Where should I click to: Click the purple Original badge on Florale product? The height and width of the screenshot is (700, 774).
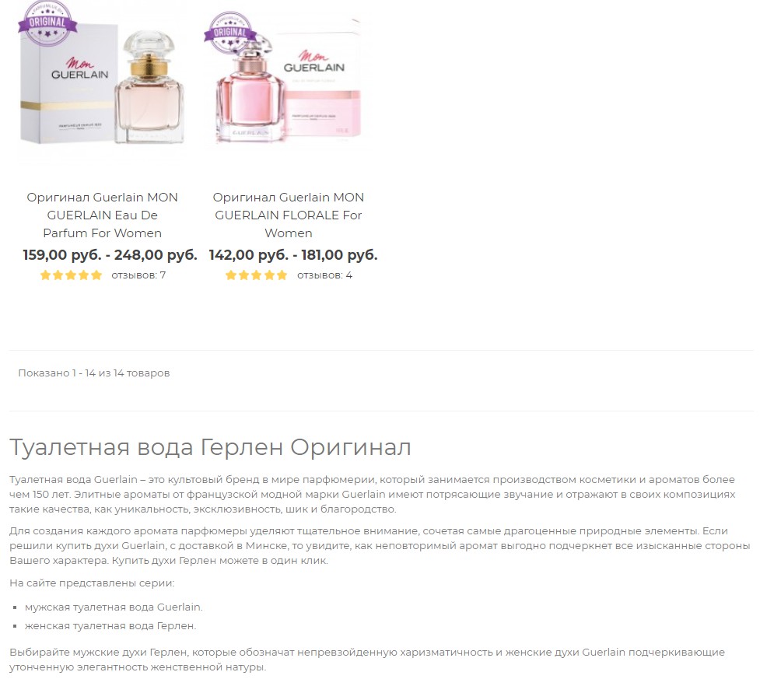230,32
